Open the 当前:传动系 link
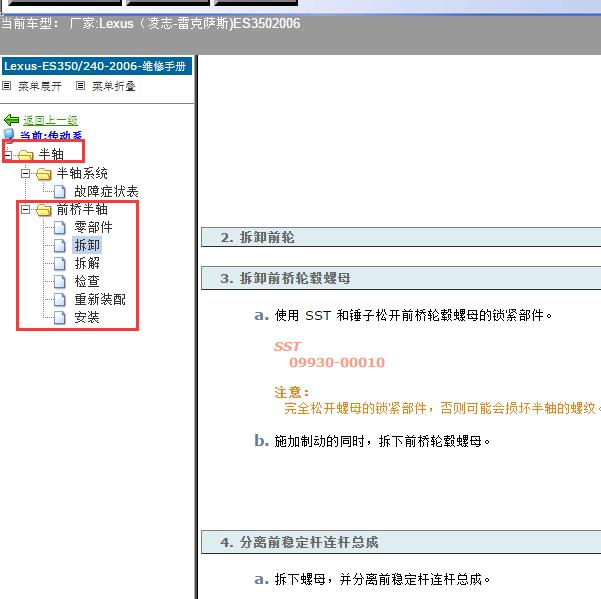This screenshot has width=601, height=599. [x=51, y=135]
